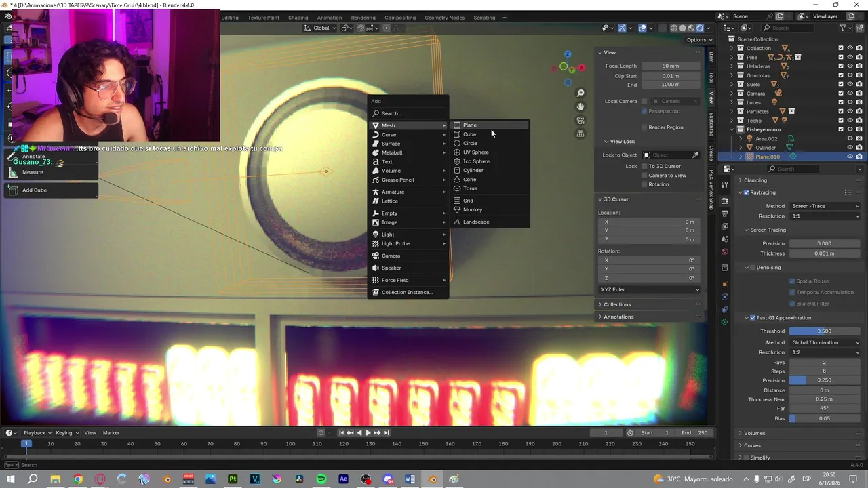The height and width of the screenshot is (488, 868).
Task: Open raytracing Method Screen-Trace dropdown
Action: pos(824,206)
